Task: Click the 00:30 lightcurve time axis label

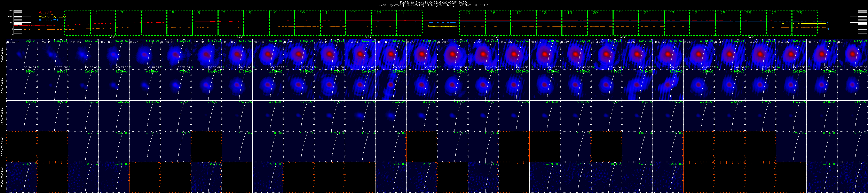Action: coord(240,37)
